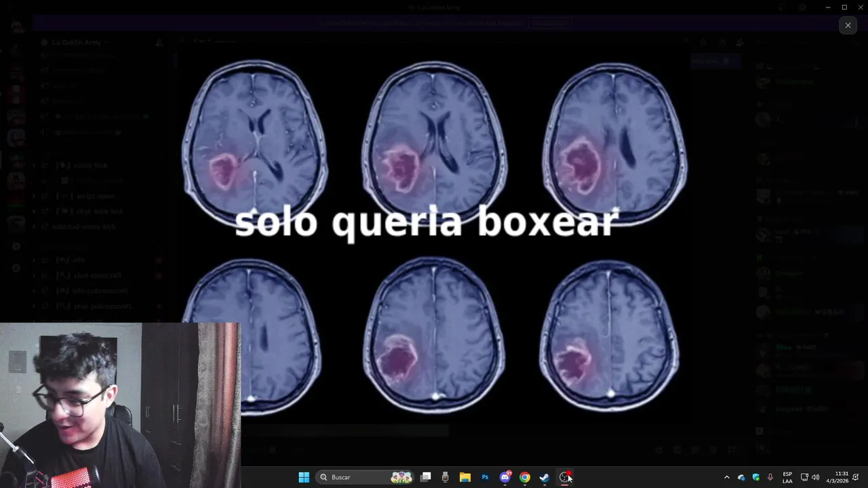Image resolution: width=868 pixels, height=488 pixels.
Task: Show hidden system tray icons
Action: pos(727,477)
